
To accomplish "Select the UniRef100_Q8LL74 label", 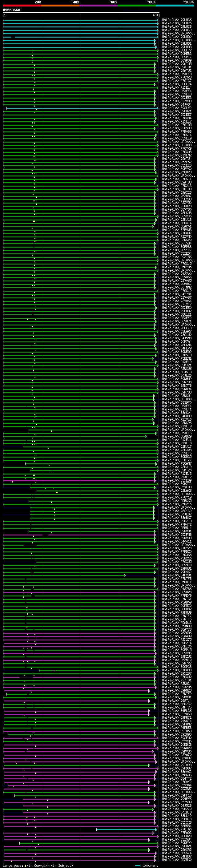I will tap(177, 84).
